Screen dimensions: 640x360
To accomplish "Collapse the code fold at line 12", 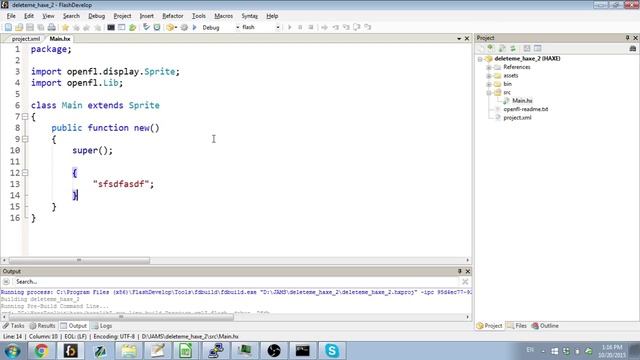I will point(25,173).
